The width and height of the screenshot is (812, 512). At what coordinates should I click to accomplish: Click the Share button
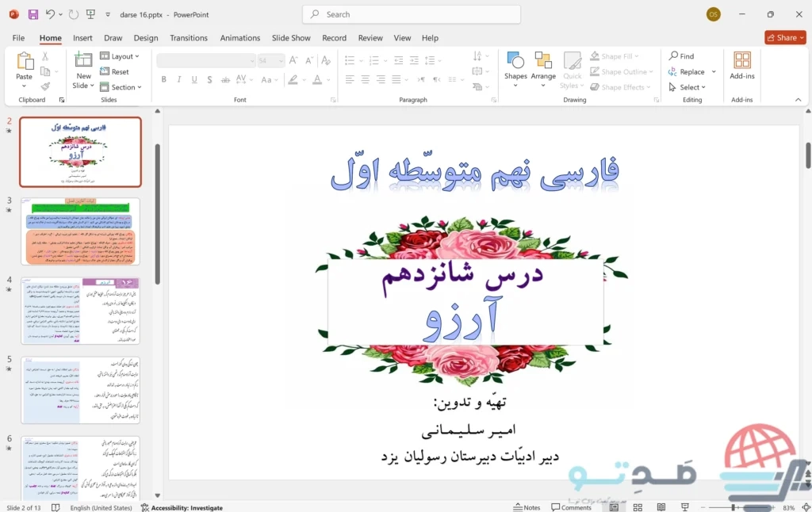(785, 37)
